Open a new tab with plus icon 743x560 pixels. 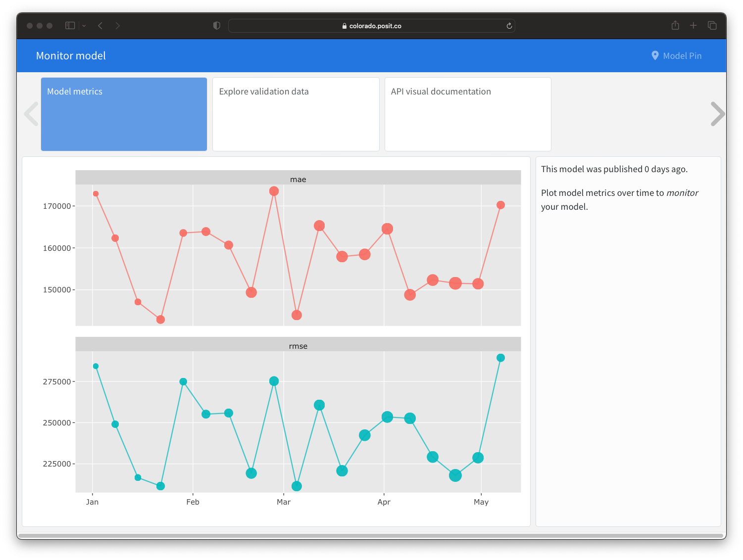pos(693,26)
